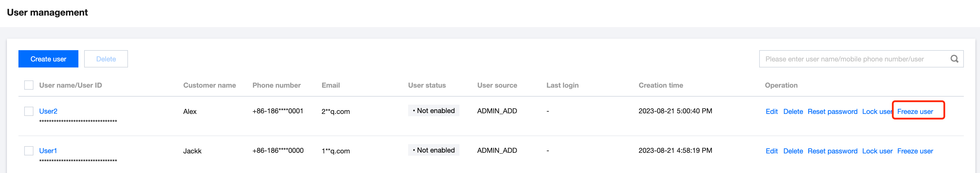Open the User2 profile link
980x173 pixels.
click(48, 111)
